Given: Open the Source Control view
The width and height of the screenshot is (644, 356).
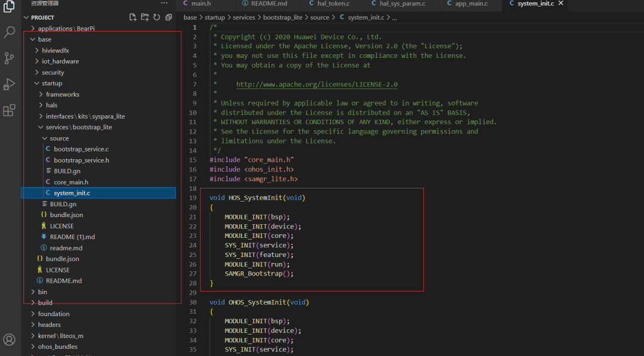Looking at the screenshot, I should [x=9, y=58].
